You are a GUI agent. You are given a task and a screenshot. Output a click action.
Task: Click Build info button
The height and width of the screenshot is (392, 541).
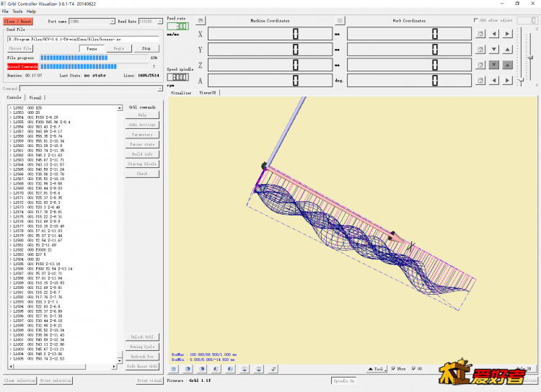[x=142, y=154]
